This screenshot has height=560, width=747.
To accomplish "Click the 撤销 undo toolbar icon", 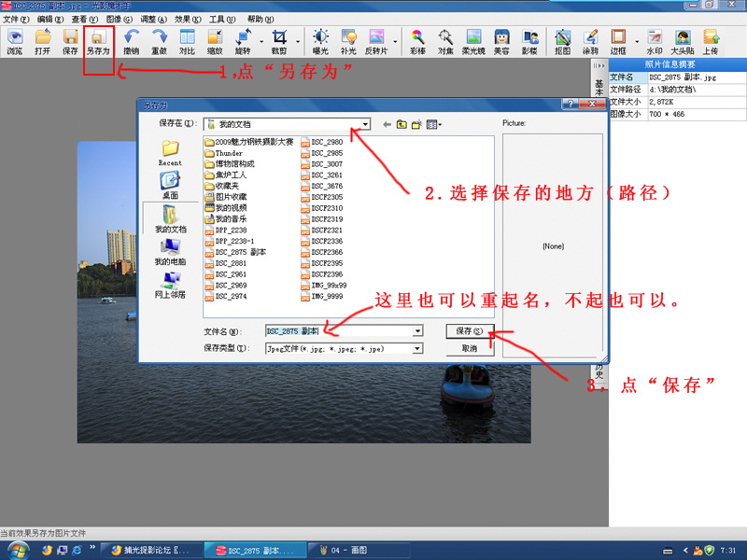I will (131, 42).
